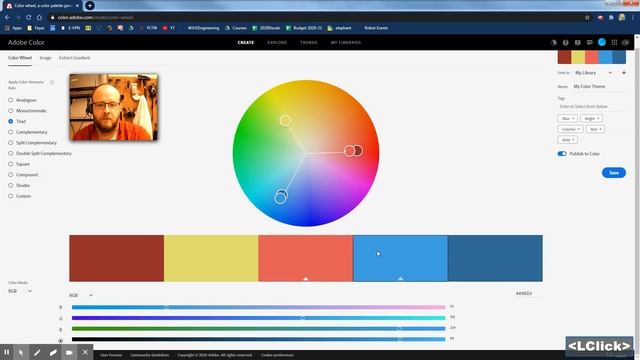
Task: Select the dark blue theme swatch
Action: click(x=495, y=258)
